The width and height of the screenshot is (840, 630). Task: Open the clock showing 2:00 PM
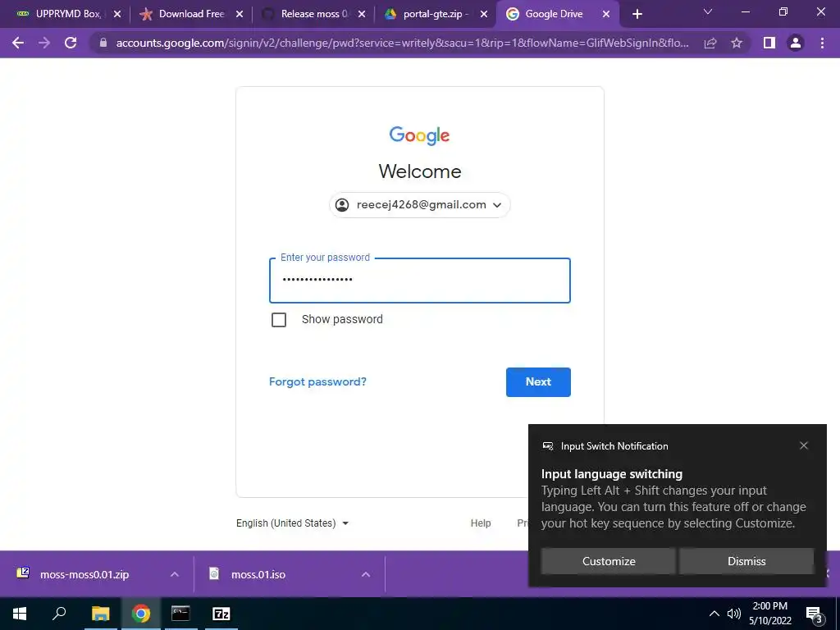tap(770, 614)
